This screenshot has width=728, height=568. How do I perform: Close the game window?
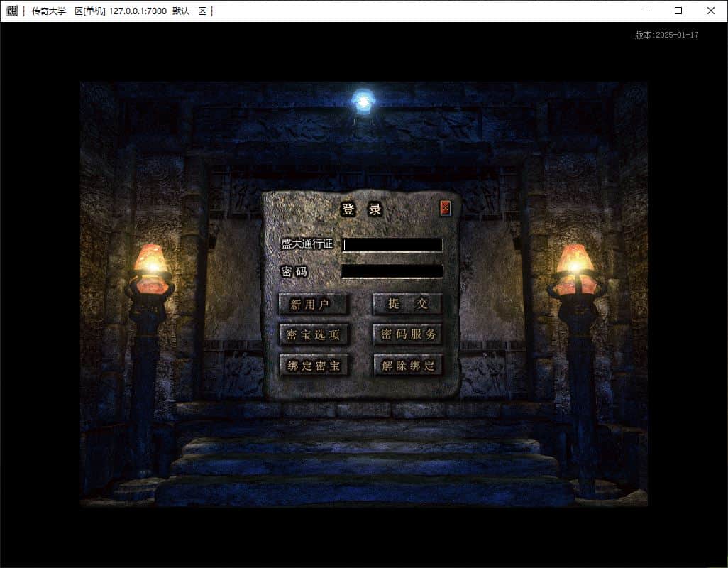click(x=711, y=11)
